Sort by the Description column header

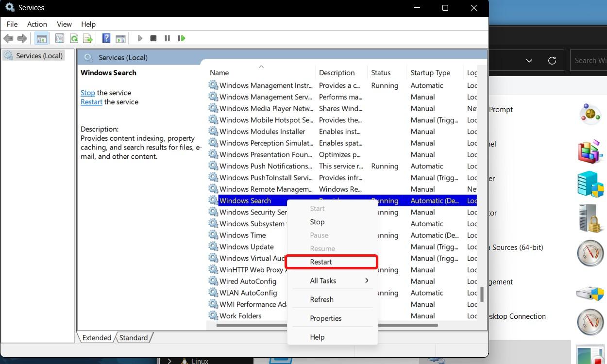341,73
